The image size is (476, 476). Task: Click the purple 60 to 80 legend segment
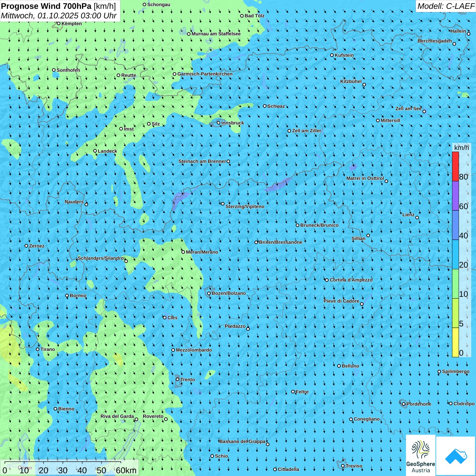tap(455, 196)
